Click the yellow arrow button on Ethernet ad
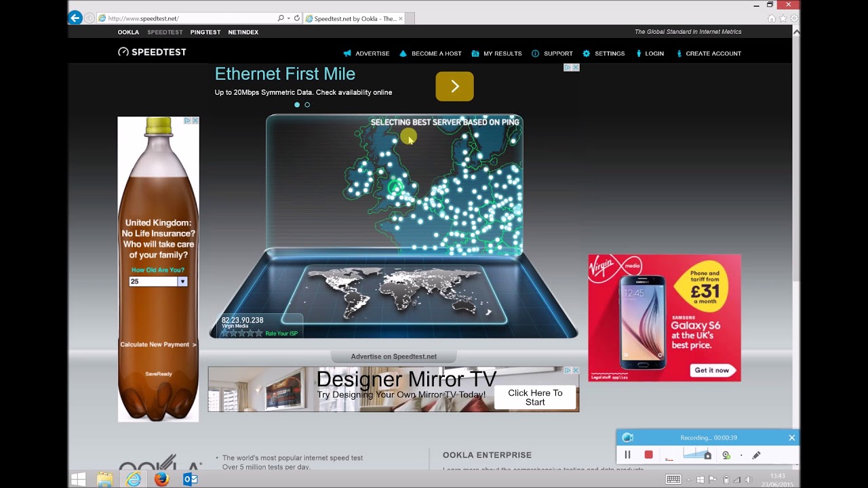The image size is (868, 488). (454, 86)
